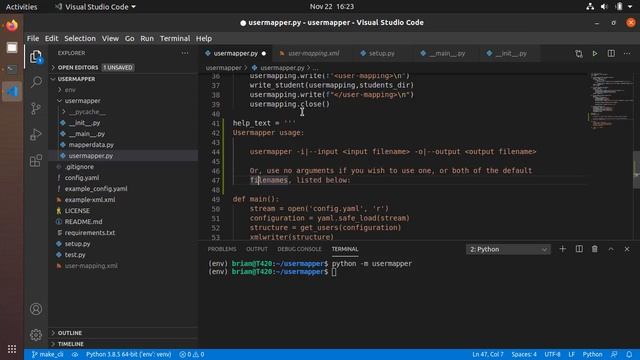Image resolution: width=640 pixels, height=360 pixels.
Task: Open the Explorer view in activity bar
Action: click(36, 57)
